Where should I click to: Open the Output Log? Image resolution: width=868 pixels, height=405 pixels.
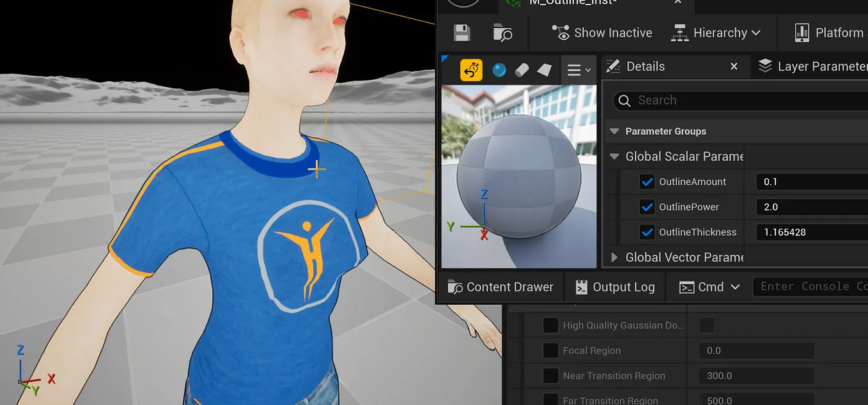[x=614, y=287]
